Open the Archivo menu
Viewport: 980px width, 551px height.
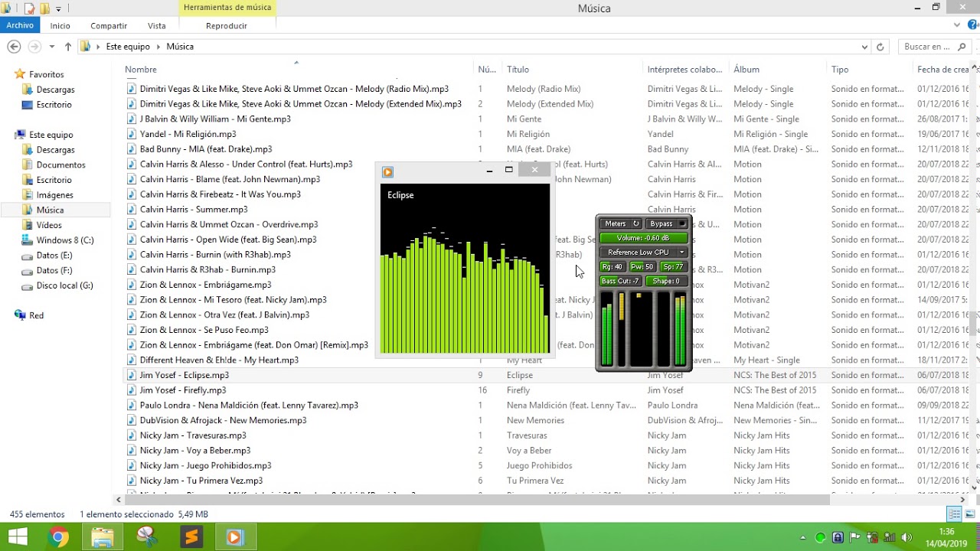click(20, 25)
